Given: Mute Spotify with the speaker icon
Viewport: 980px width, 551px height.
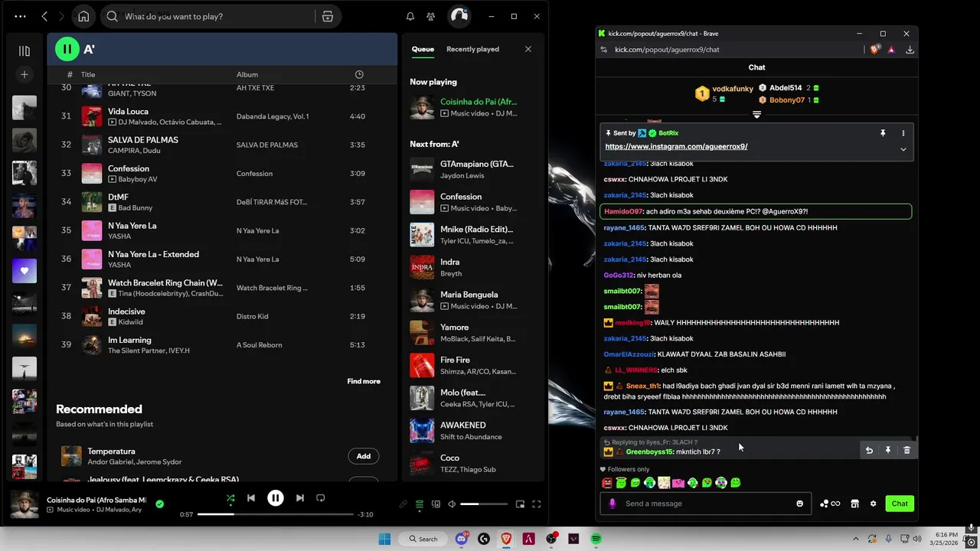Looking at the screenshot, I should [x=452, y=504].
